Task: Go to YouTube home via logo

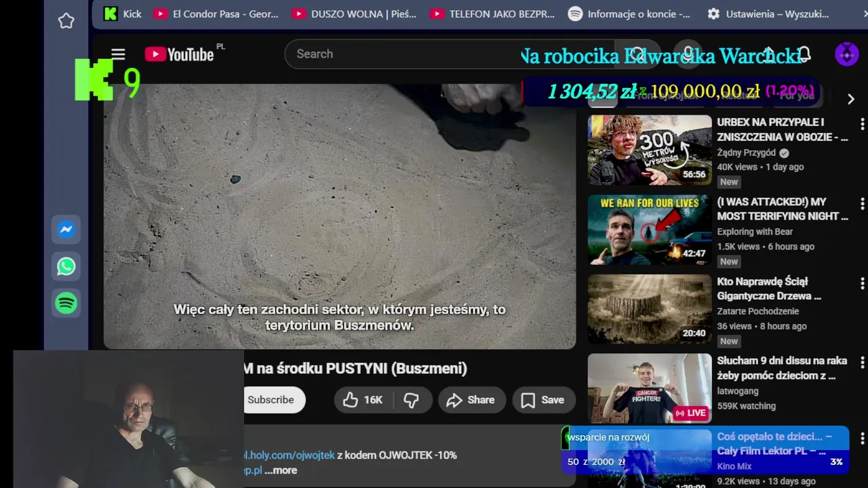Action: (x=179, y=54)
